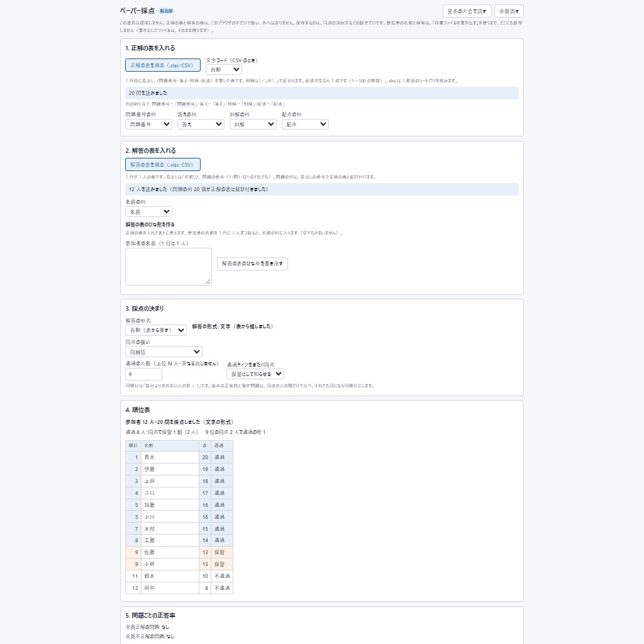This screenshot has width=644, height=644.
Task: Click the 保留 status in 小林's row
Action: [219, 564]
